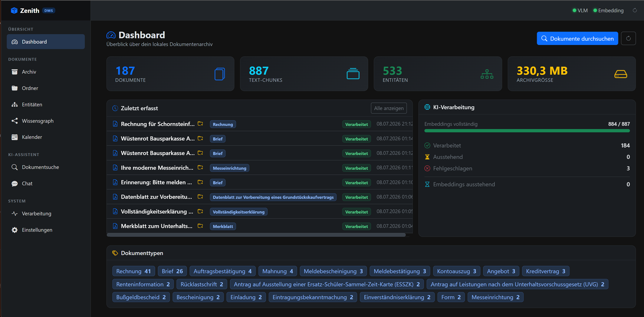Viewport: 644px width, 317px height.
Task: Select the Bußgeldbescheid 2 type tag
Action: pyautogui.click(x=141, y=297)
